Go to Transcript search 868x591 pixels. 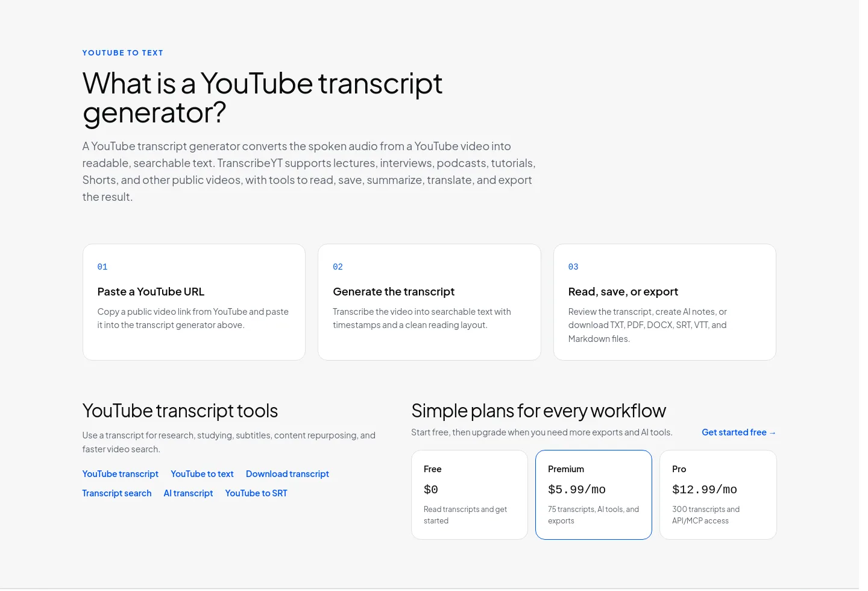(x=117, y=493)
